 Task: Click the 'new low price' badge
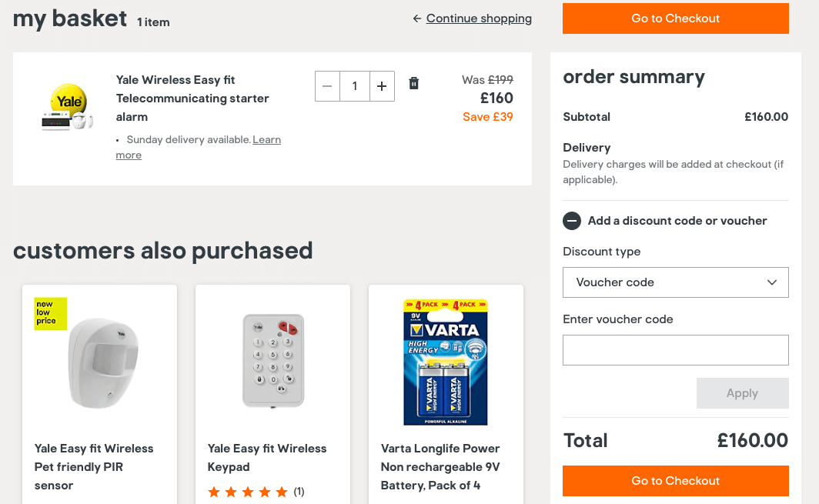click(x=50, y=314)
